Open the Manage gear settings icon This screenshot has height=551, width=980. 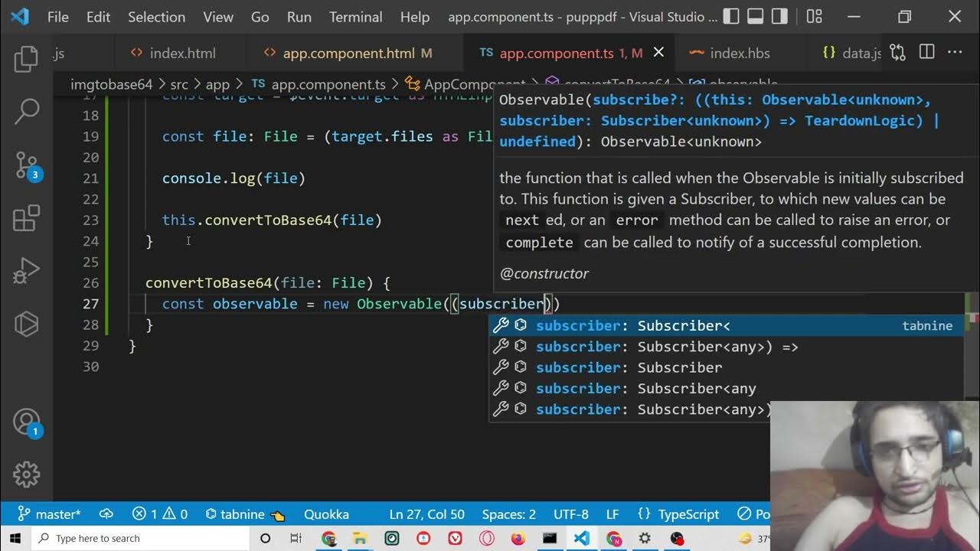coord(26,474)
